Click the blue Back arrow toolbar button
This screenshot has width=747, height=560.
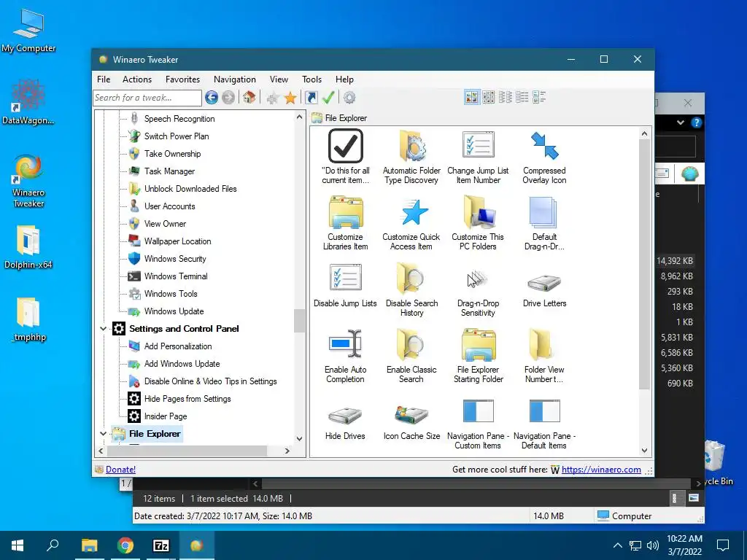pos(212,98)
